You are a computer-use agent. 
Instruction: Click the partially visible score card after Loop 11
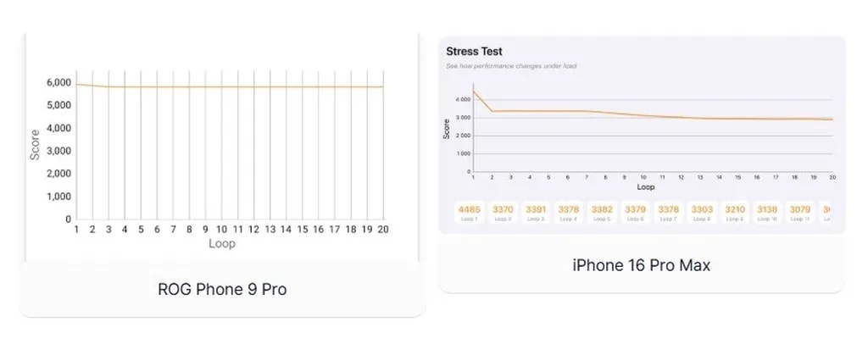coord(827,213)
